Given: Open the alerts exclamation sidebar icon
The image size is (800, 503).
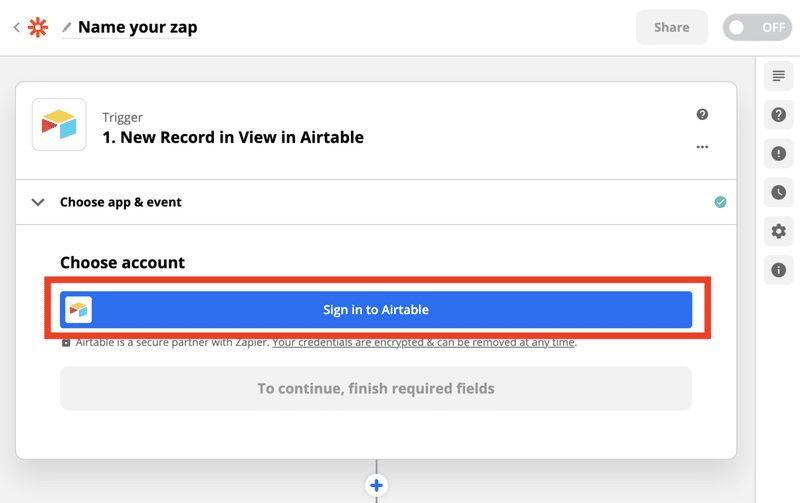Looking at the screenshot, I should pos(779,154).
